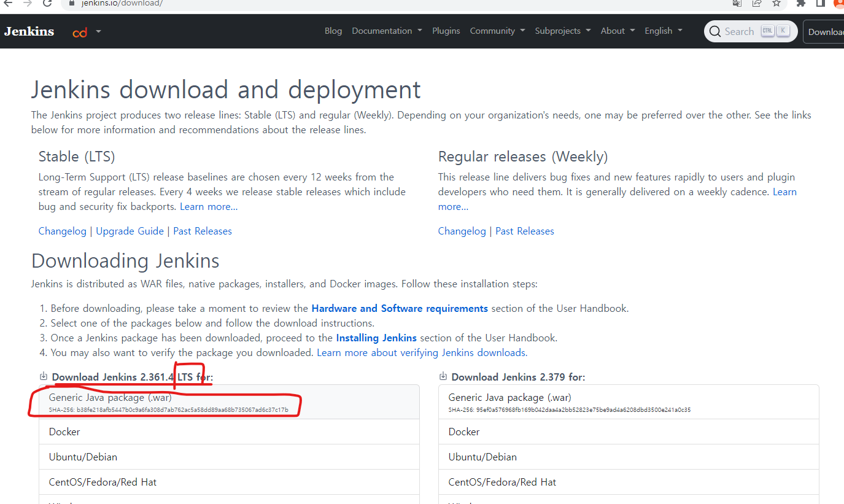Click the Download button in the navbar
Viewport: 844px width, 504px height.
tap(824, 32)
